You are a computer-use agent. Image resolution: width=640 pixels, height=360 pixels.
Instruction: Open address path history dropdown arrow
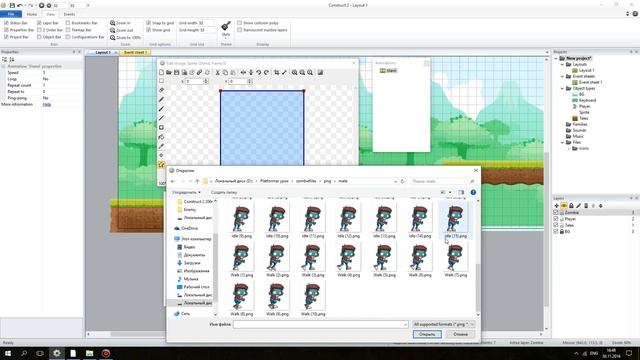point(395,181)
